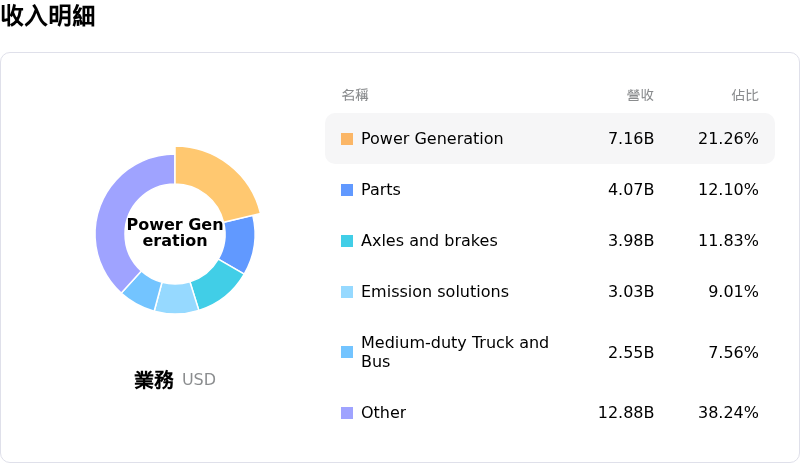Select the Parts row label
The width and height of the screenshot is (800, 463).
[380, 190]
